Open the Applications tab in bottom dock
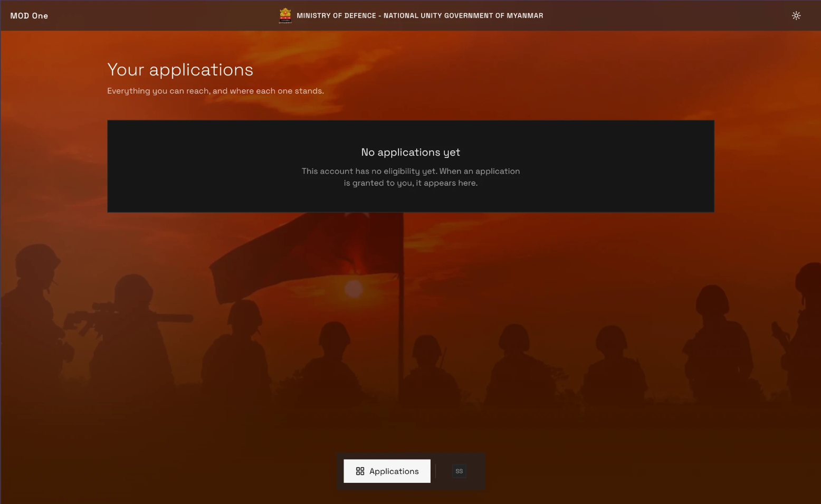Screen dimensions: 821x504 [x=387, y=471]
